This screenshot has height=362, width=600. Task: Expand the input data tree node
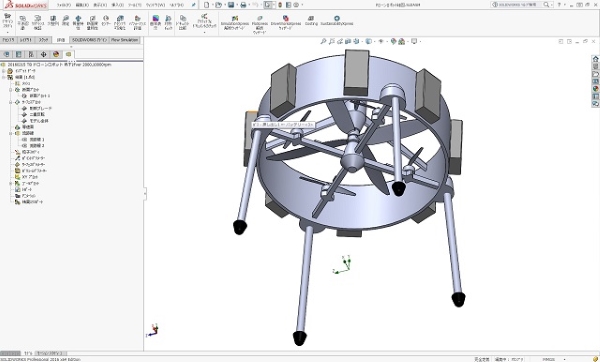click(4, 71)
